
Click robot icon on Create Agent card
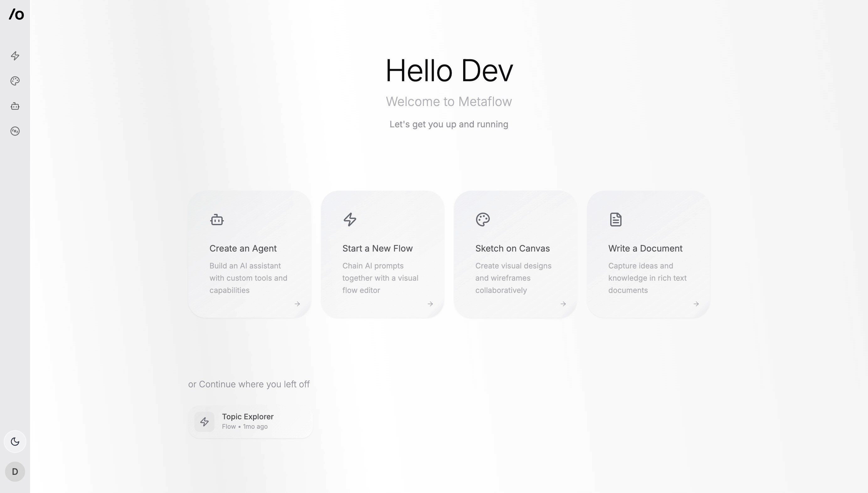point(217,220)
